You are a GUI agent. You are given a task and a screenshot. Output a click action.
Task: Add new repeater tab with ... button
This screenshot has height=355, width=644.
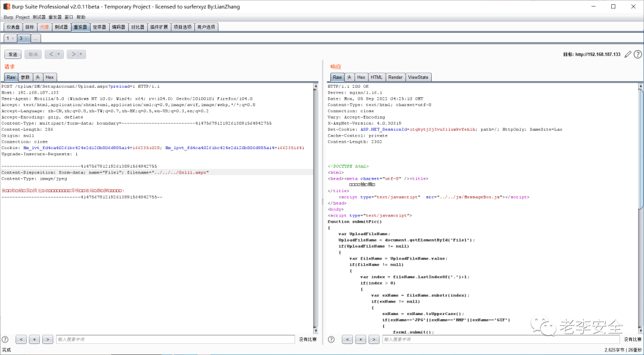(x=35, y=38)
